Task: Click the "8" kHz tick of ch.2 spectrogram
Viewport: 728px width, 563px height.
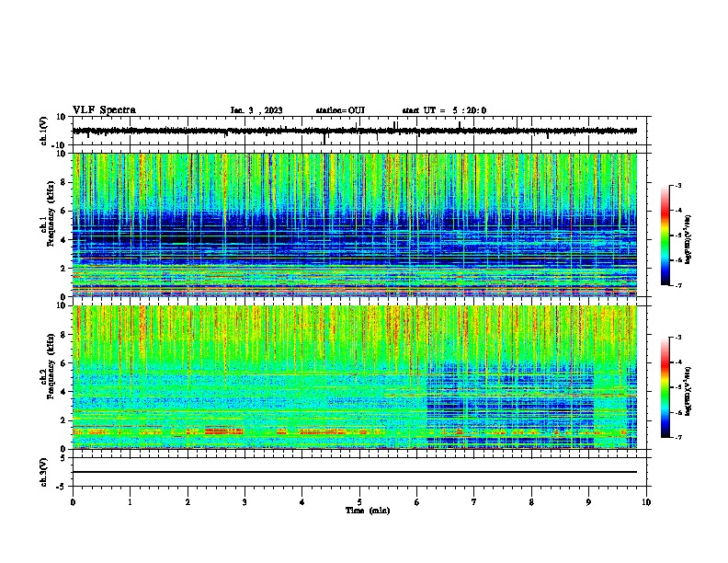Action: [x=63, y=335]
